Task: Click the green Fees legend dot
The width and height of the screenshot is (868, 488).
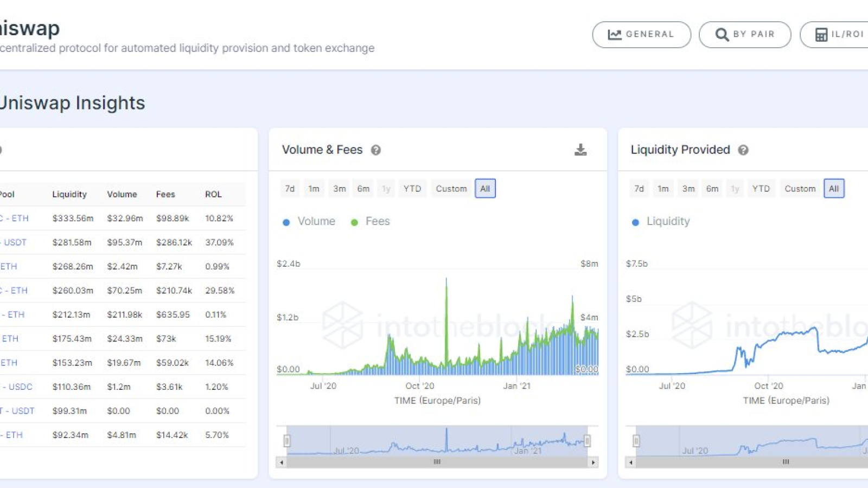Action: coord(354,222)
